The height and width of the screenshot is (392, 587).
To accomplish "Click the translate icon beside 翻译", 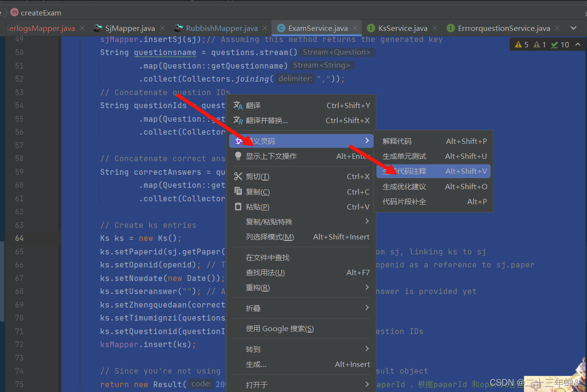I will click(x=238, y=105).
